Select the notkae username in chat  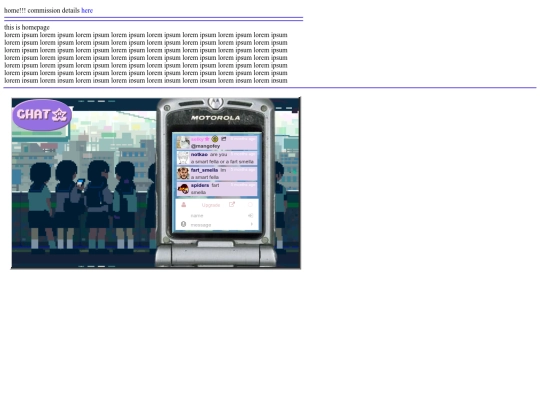click(x=199, y=154)
